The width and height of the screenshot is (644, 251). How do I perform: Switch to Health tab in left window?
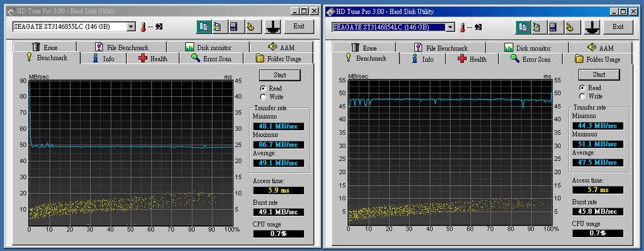153,59
